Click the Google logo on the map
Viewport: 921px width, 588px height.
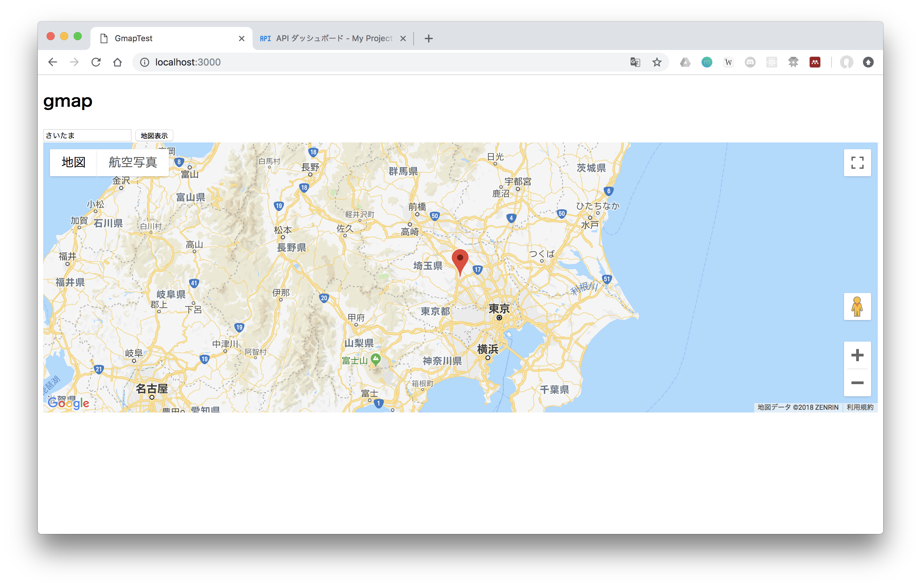tap(68, 403)
